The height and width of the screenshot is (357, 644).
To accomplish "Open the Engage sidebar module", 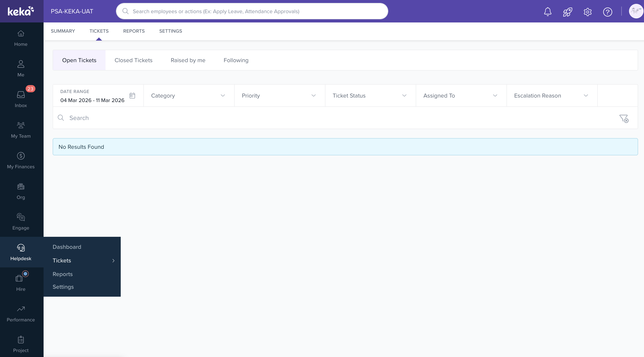I will [21, 221].
